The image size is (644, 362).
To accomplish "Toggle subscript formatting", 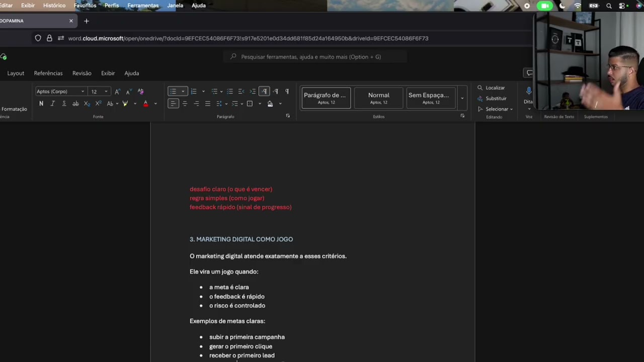I will click(87, 104).
